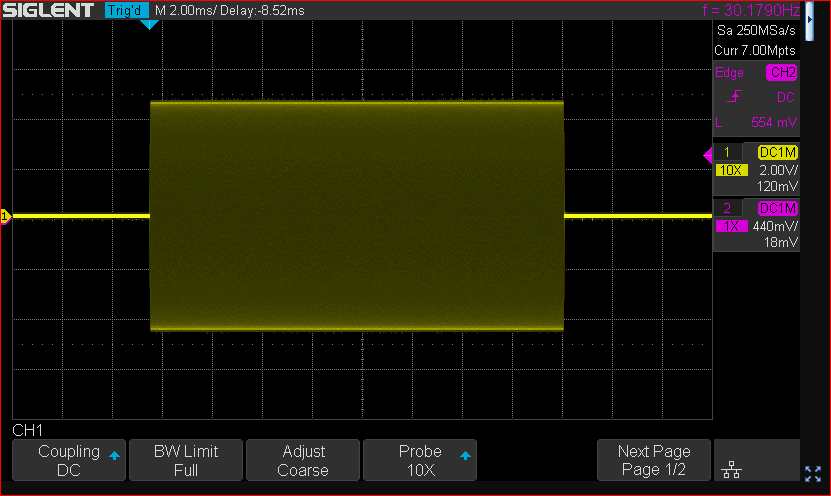This screenshot has height=496, width=831.
Task: Toggle the BW Limit Full button
Action: pos(186,460)
